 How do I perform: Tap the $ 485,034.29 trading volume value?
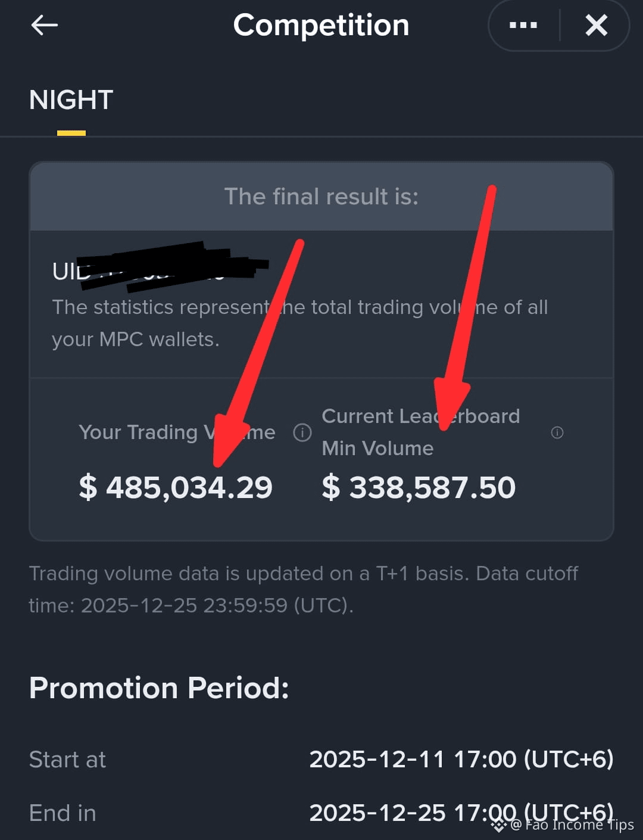pyautogui.click(x=176, y=487)
